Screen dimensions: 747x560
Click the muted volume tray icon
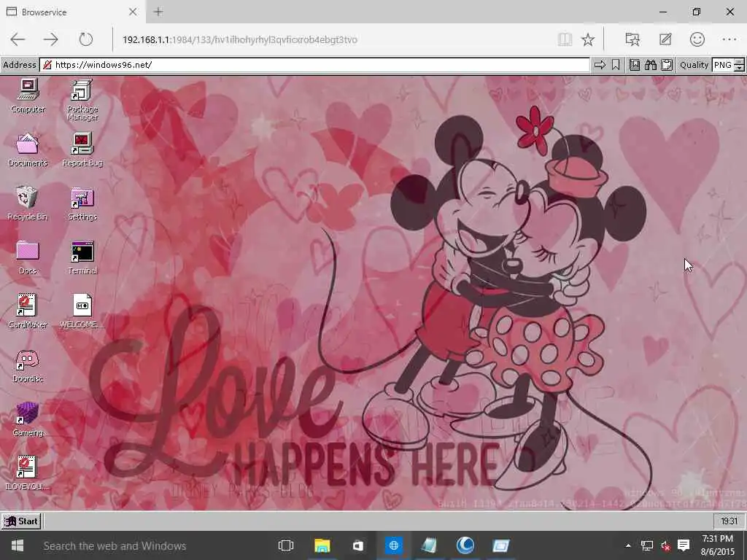pyautogui.click(x=665, y=545)
